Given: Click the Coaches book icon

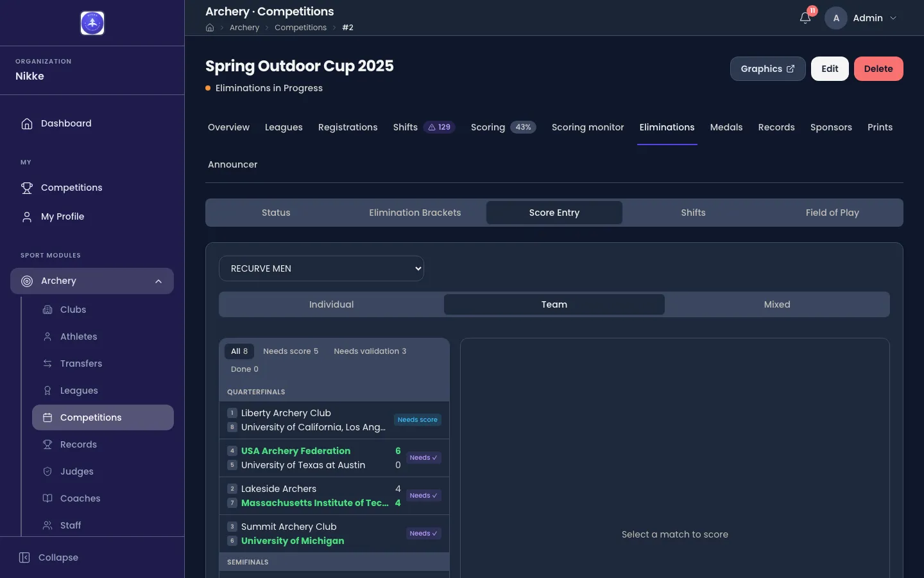Looking at the screenshot, I should 47,498.
